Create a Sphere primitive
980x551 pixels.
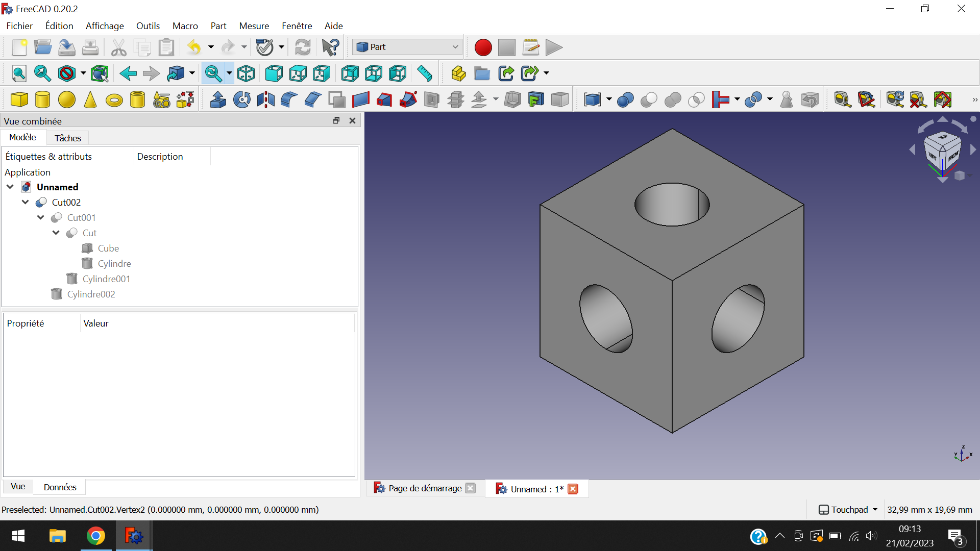pos(67,99)
